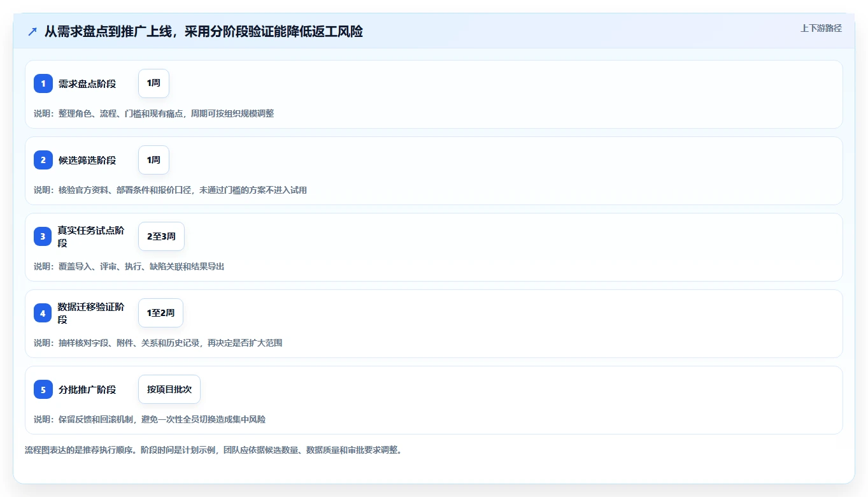Click the description about 整理角色、流程、门槛
Screen dimensions: 868x497
click(153, 113)
